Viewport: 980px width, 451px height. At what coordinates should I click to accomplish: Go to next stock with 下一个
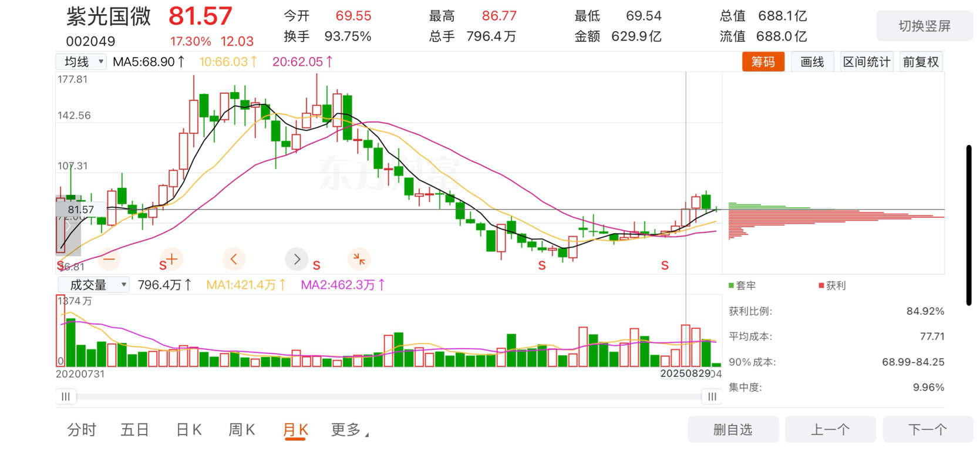[x=928, y=430]
